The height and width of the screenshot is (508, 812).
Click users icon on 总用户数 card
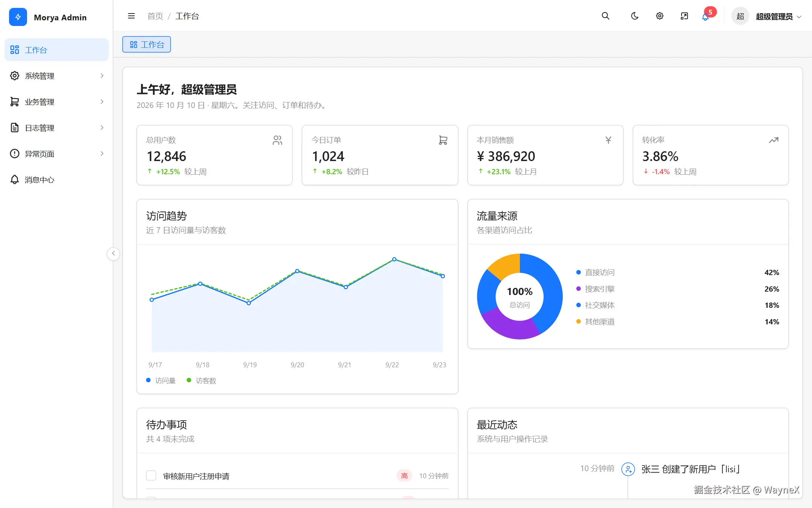[277, 140]
